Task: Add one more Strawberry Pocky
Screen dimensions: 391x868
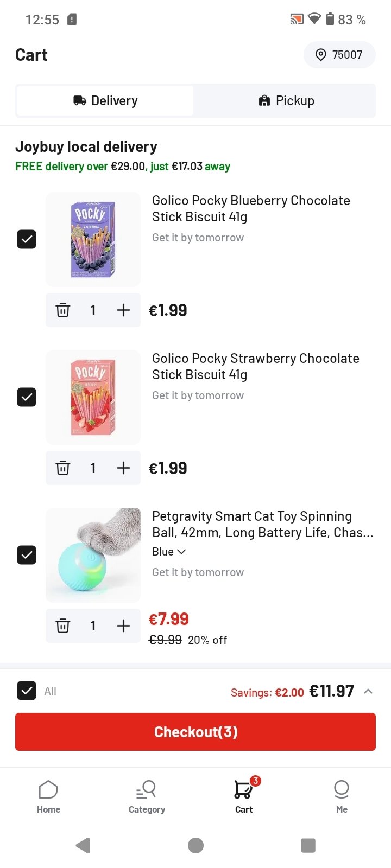Action: point(124,468)
